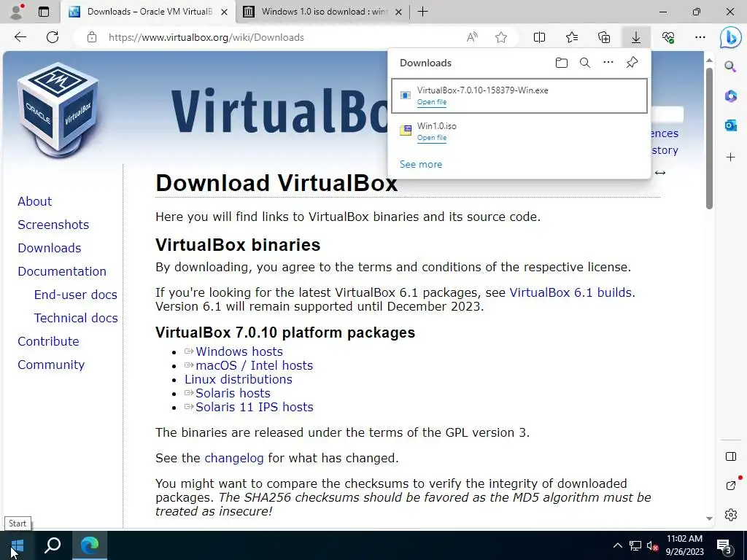747x560 pixels.
Task: Switch to Windows 1.0 iso download tab
Action: point(323,12)
